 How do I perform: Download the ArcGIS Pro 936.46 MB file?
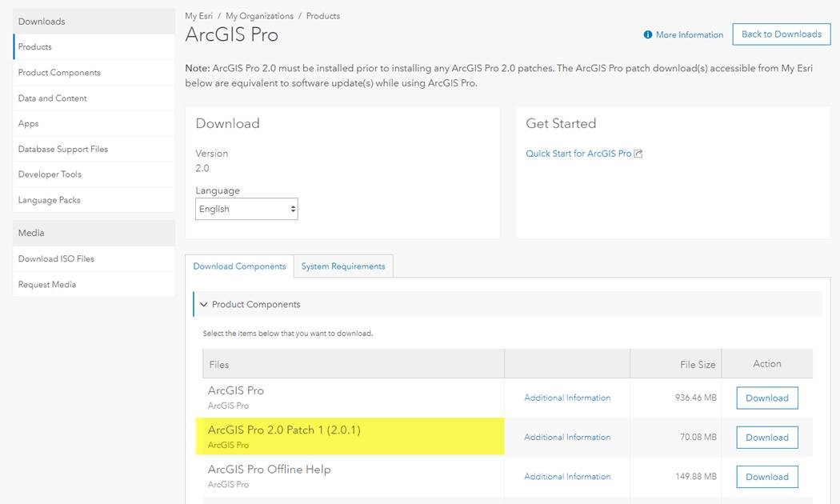766,398
